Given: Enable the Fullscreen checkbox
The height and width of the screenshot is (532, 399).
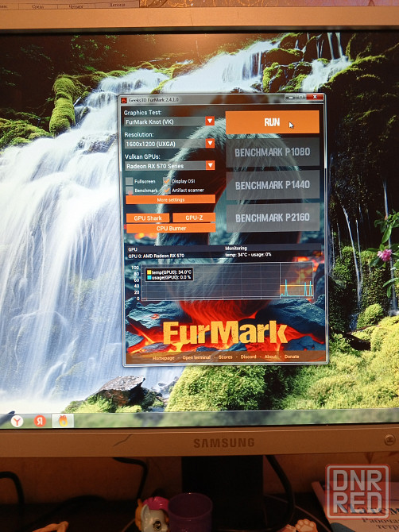Looking at the screenshot, I should click(130, 181).
